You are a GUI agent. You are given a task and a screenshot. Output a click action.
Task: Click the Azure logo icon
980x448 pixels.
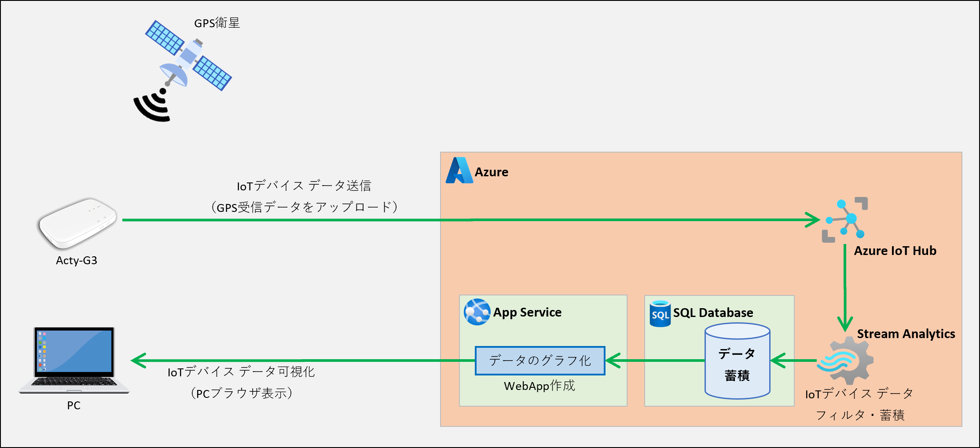[459, 171]
